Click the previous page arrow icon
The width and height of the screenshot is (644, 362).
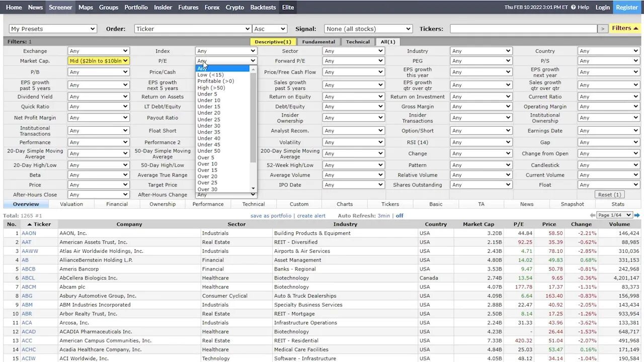coord(593,215)
